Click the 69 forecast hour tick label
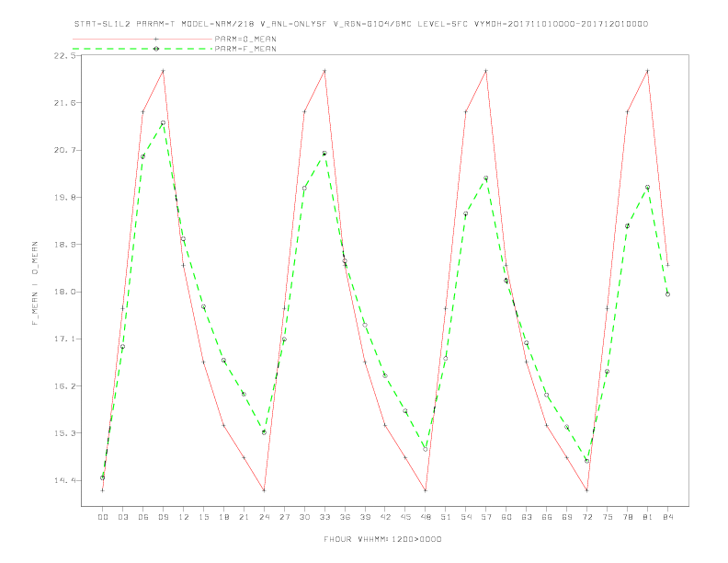This screenshot has height=563, width=728. coord(567,517)
